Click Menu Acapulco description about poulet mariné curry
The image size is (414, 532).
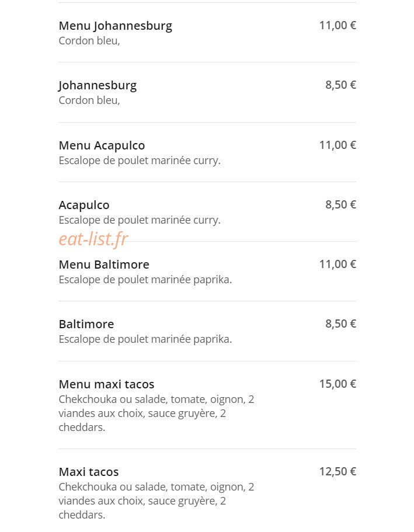[x=140, y=161]
